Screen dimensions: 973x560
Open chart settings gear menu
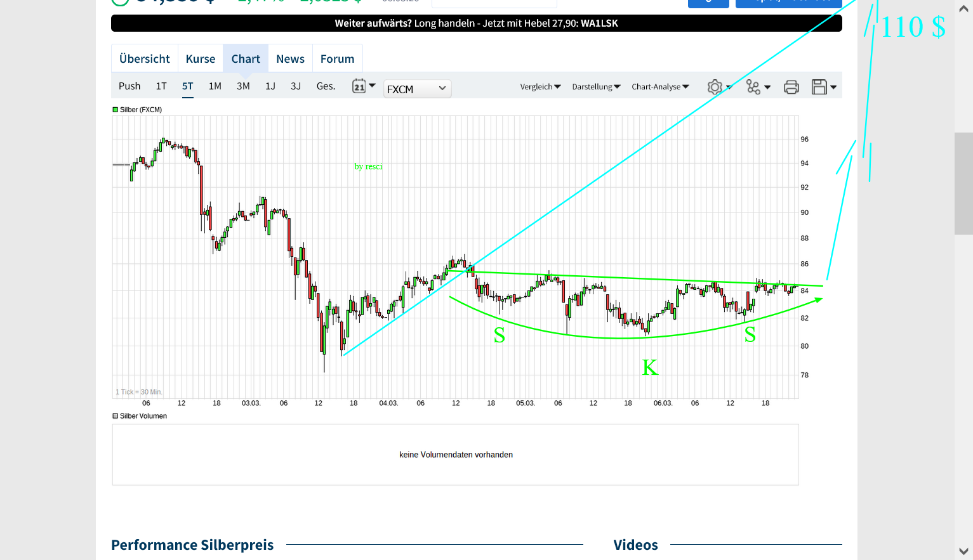pos(715,87)
